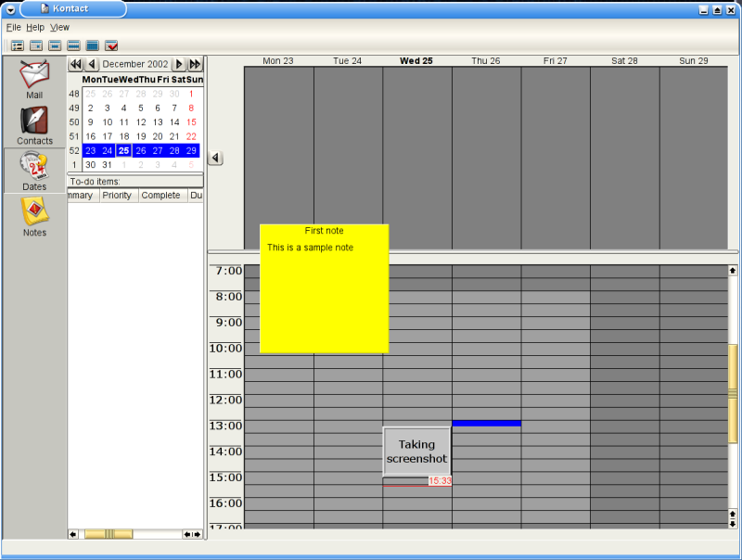Click the to-do list horizontal scrollbar thumb

109,534
